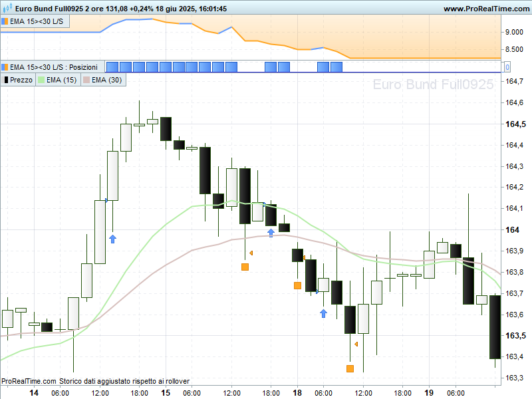Screen dimensions: 532x399
Task: Click the blue-orange swatch beside Posizioni label
Action: 5,67
